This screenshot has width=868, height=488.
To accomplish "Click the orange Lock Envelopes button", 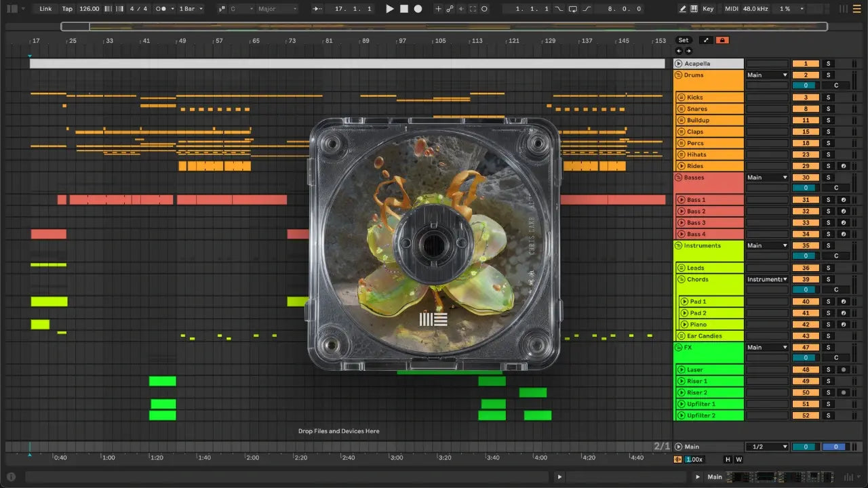I will click(x=722, y=40).
